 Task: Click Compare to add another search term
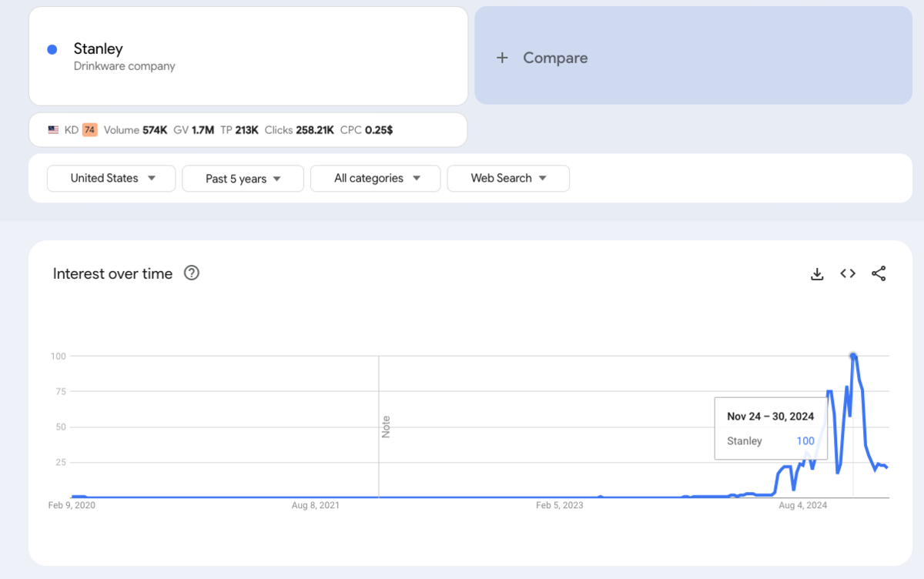coord(554,58)
